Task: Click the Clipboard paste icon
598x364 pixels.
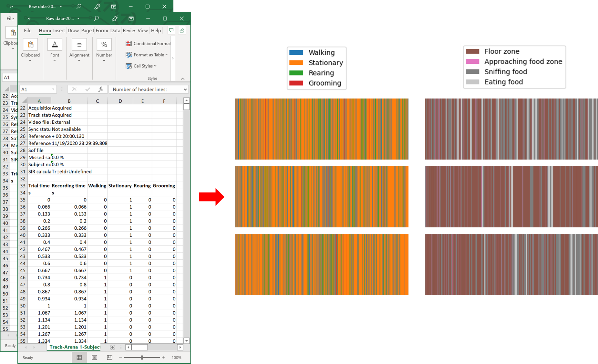Action: 30,44
